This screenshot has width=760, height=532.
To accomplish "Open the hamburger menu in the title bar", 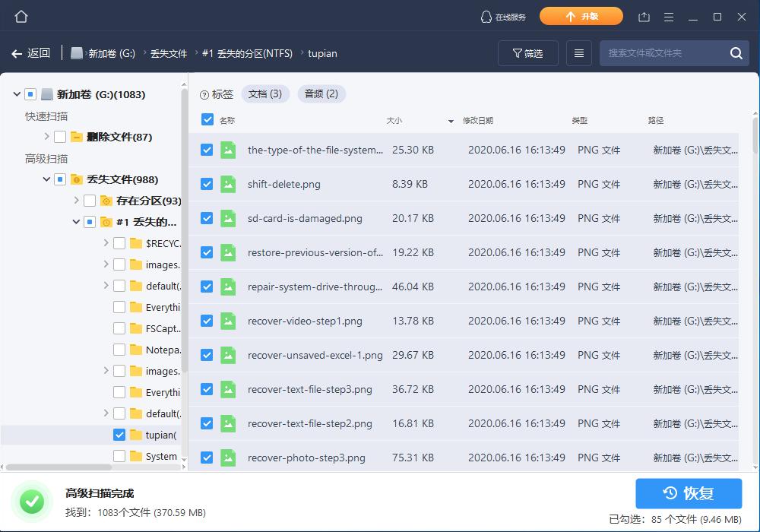I will (x=670, y=16).
